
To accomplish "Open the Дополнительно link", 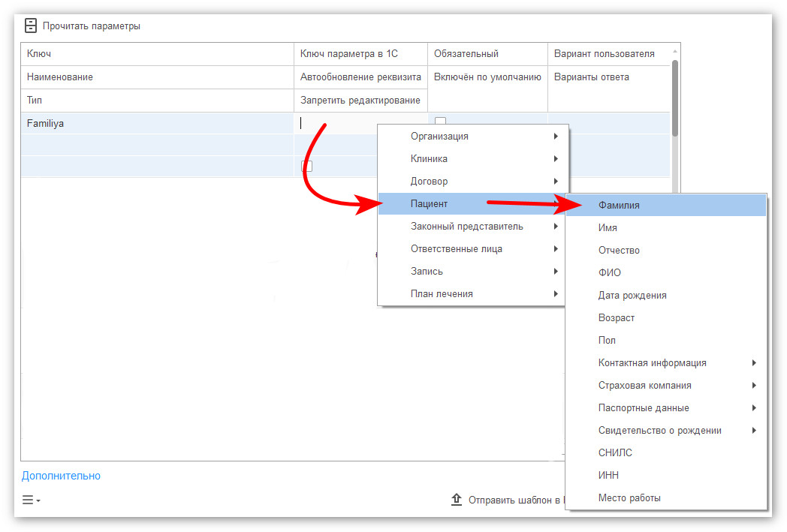I will point(61,476).
